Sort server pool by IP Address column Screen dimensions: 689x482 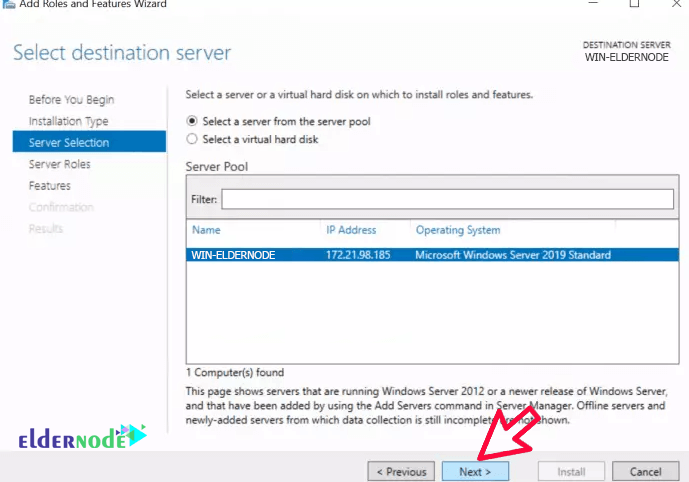click(351, 230)
